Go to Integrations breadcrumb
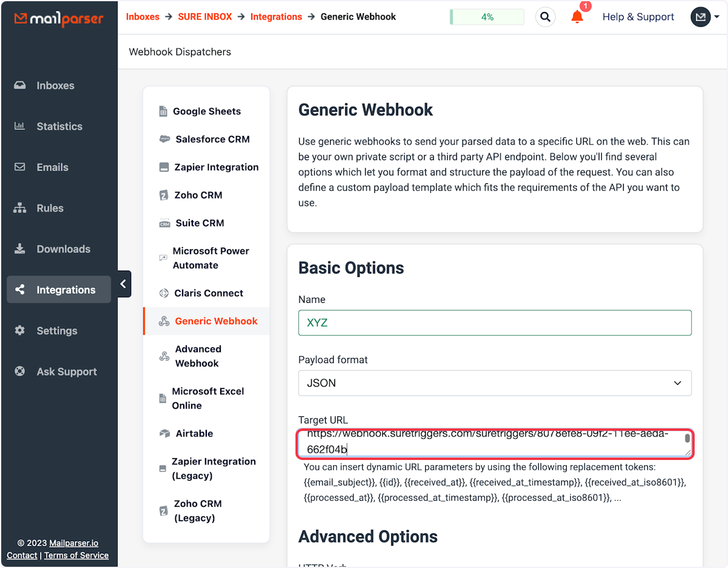 [x=276, y=17]
